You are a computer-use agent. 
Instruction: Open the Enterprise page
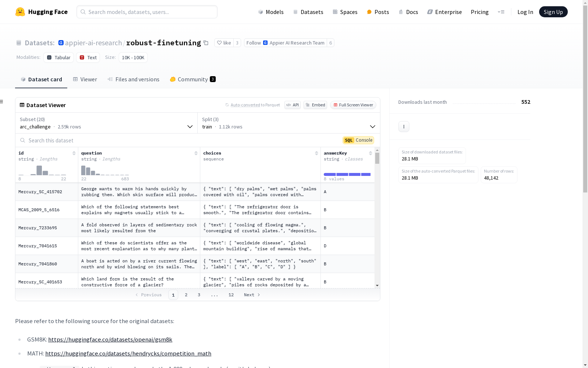[444, 12]
